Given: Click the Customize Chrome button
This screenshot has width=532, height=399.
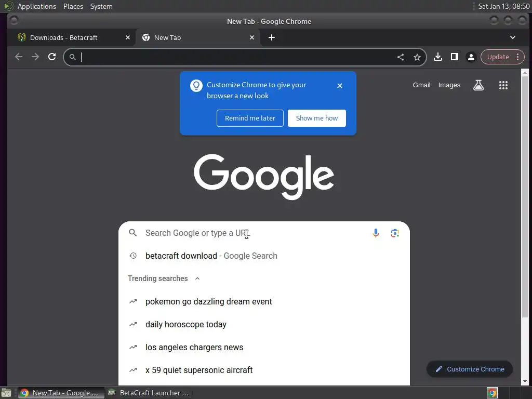Looking at the screenshot, I should (x=470, y=369).
